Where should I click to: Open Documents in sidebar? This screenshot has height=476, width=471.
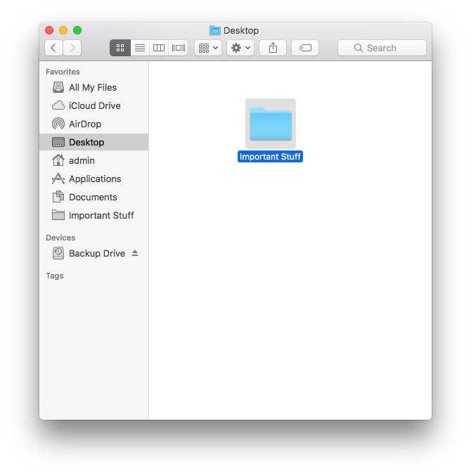tap(94, 197)
